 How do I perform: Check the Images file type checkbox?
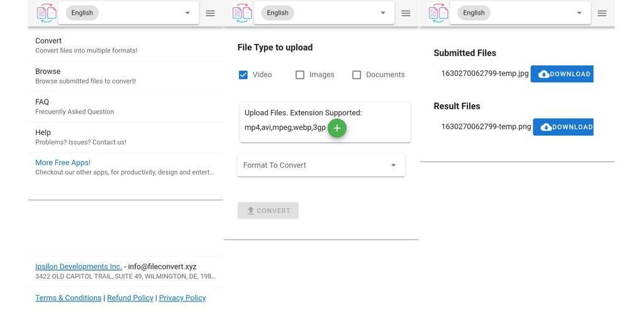click(x=300, y=75)
